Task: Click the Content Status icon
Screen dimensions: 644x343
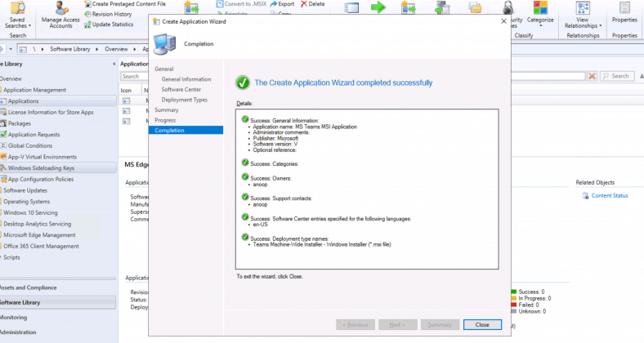Action: 586,196
